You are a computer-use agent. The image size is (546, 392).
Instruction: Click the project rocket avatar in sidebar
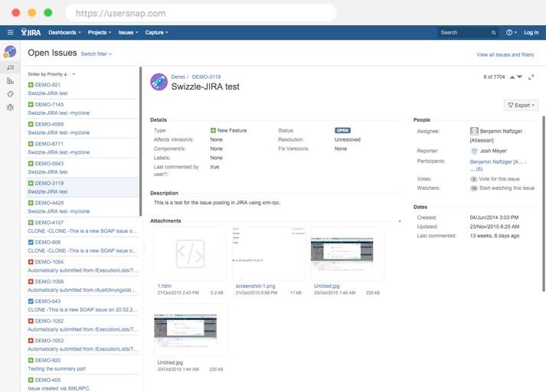pyautogui.click(x=10, y=51)
